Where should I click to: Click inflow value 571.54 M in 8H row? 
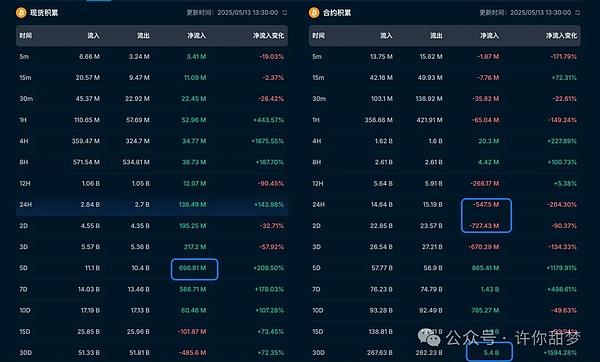[86, 162]
